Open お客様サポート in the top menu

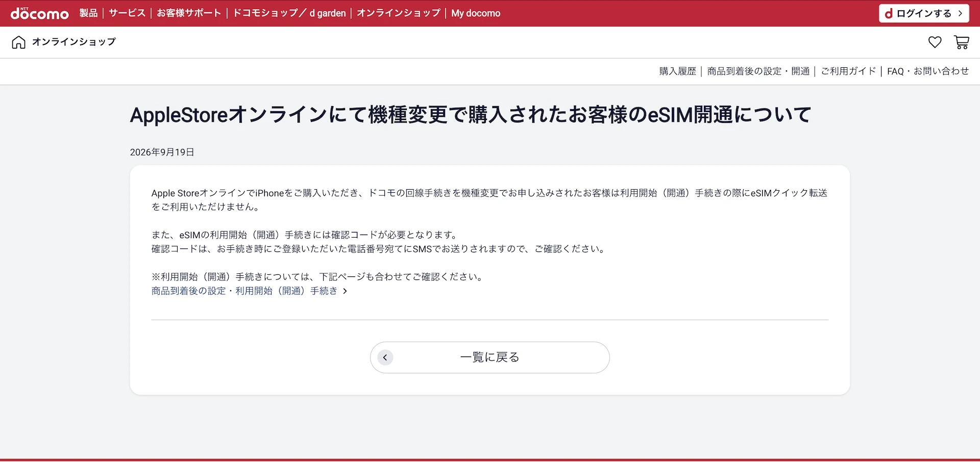pyautogui.click(x=189, y=13)
